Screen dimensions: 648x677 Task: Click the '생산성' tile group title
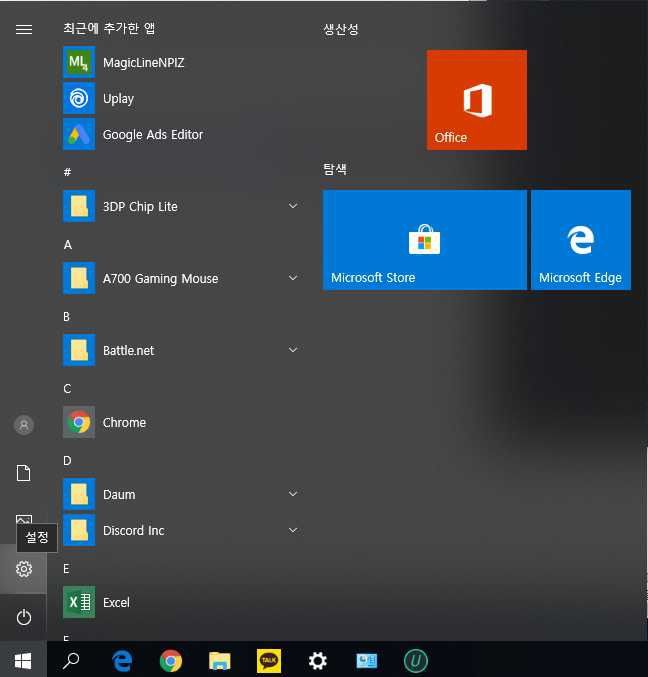pyautogui.click(x=341, y=29)
